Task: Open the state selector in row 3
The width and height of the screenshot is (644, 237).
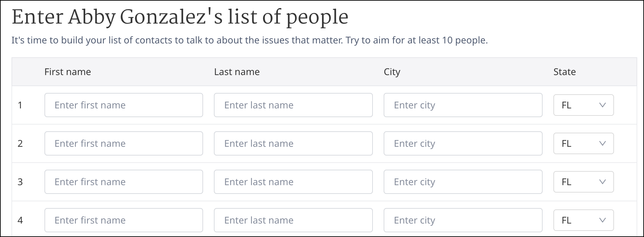Action: [583, 182]
